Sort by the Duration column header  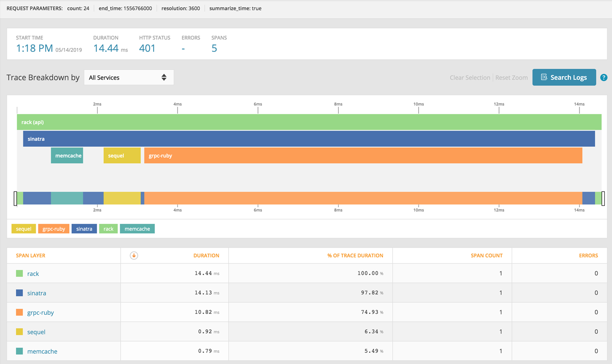pos(206,256)
